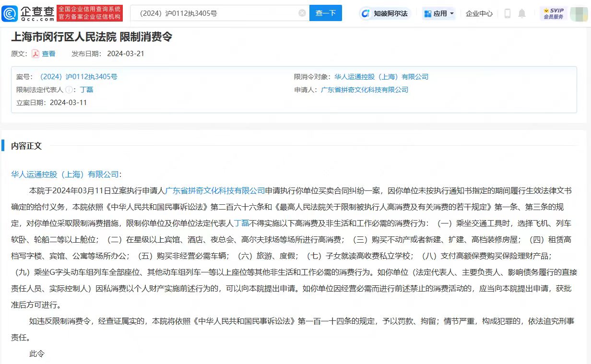This screenshot has height=364, width=591.
Task: Click the info icon beside 限制法定代表人
Action: (69, 90)
